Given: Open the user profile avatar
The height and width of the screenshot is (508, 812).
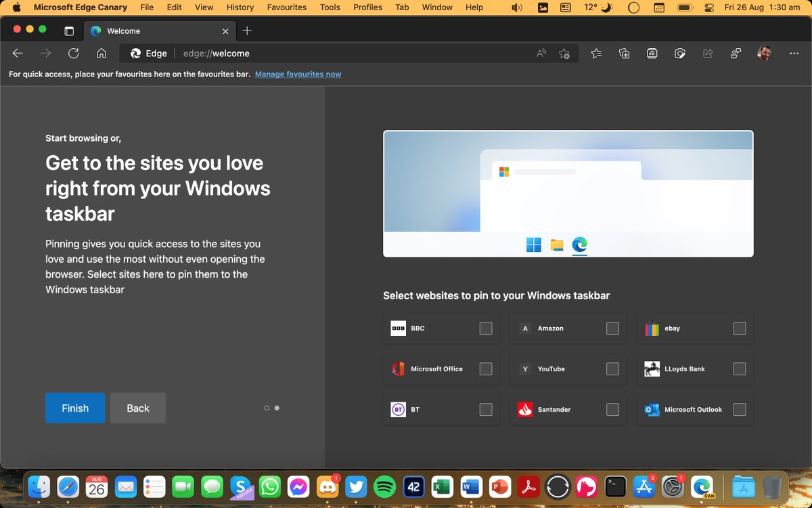Looking at the screenshot, I should (x=765, y=54).
